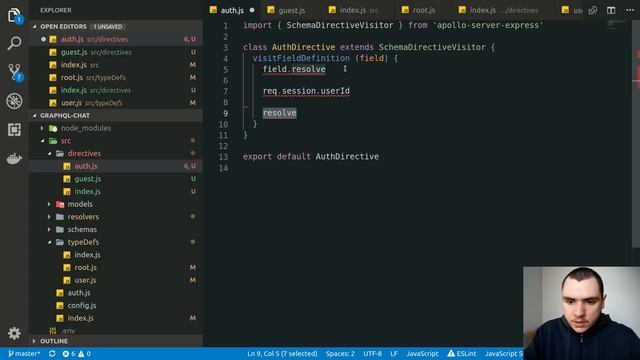Click the open changes icon in editor toolbar
This screenshot has width=640, height=360.
[593, 10]
